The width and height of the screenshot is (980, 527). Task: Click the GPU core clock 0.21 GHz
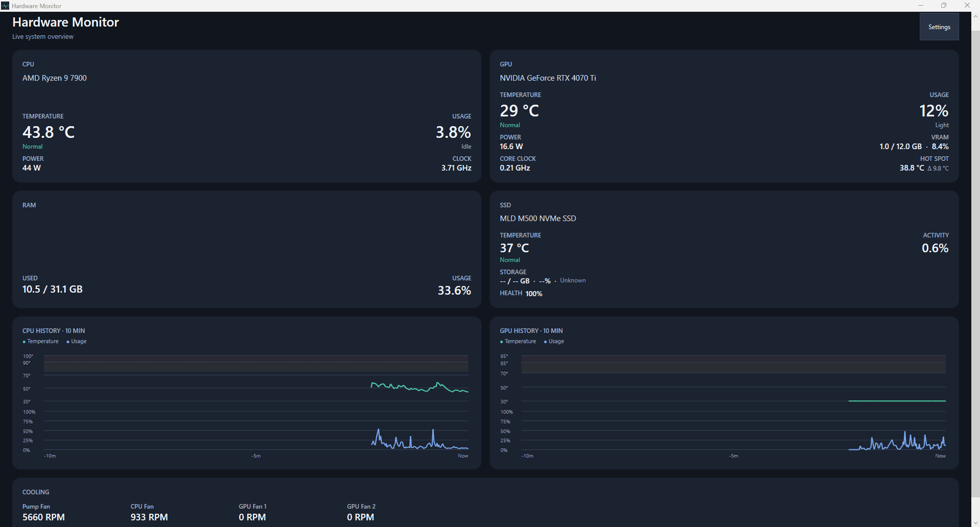pyautogui.click(x=515, y=168)
